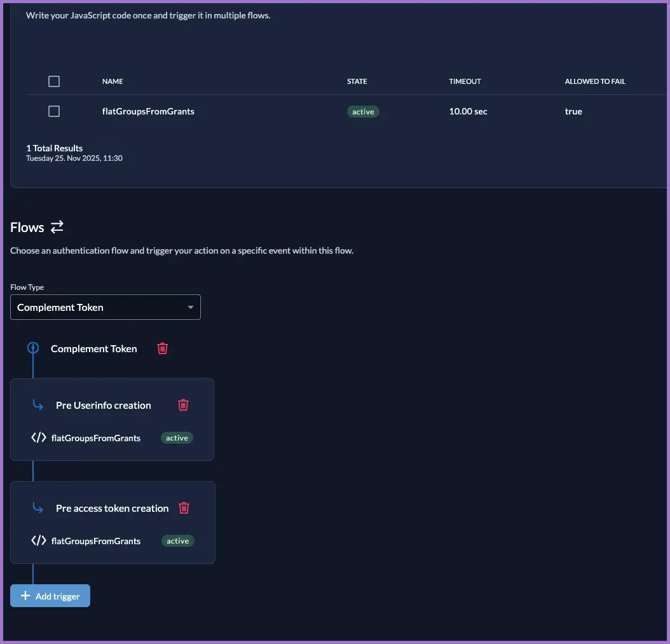670x644 pixels.
Task: Click code icon in Pre access token card
Action: 39,540
